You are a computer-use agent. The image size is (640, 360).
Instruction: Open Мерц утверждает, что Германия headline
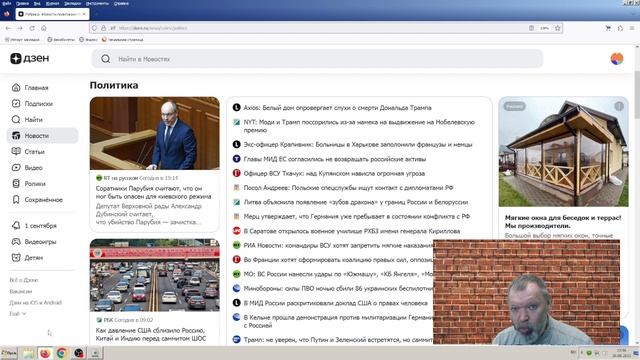click(357, 216)
